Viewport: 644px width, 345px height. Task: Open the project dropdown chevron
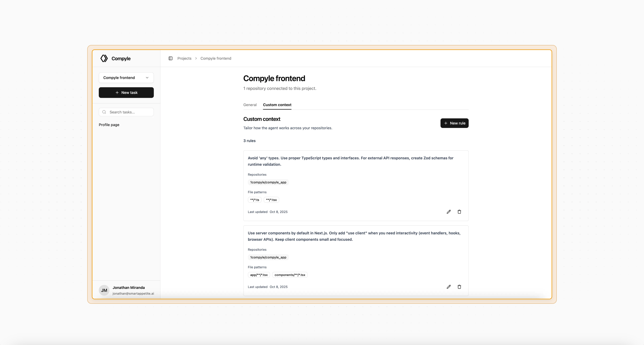coord(147,78)
